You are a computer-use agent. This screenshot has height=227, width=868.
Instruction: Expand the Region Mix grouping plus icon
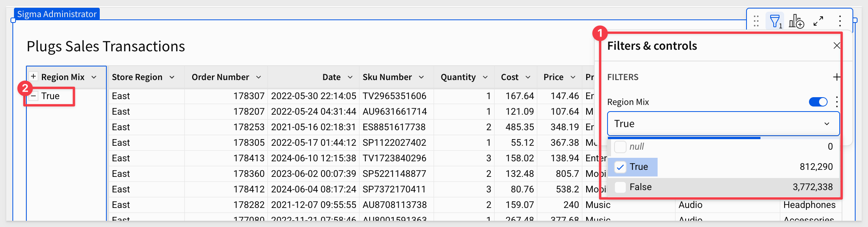[33, 77]
